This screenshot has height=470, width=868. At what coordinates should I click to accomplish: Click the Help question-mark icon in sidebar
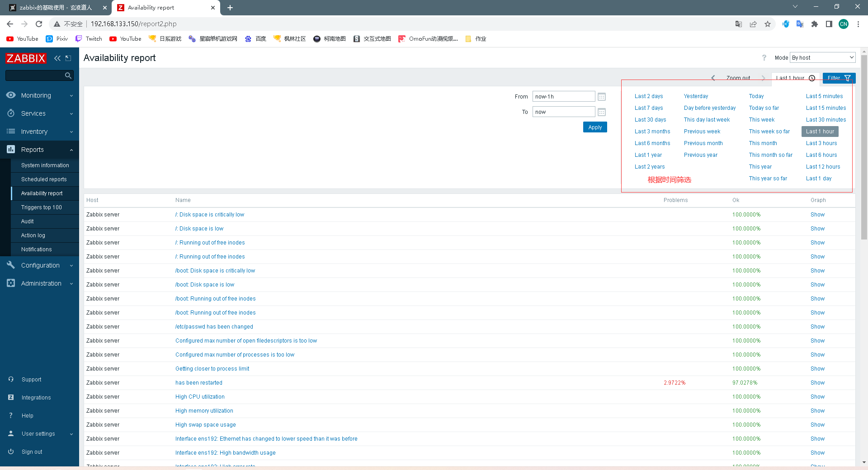coord(11,415)
